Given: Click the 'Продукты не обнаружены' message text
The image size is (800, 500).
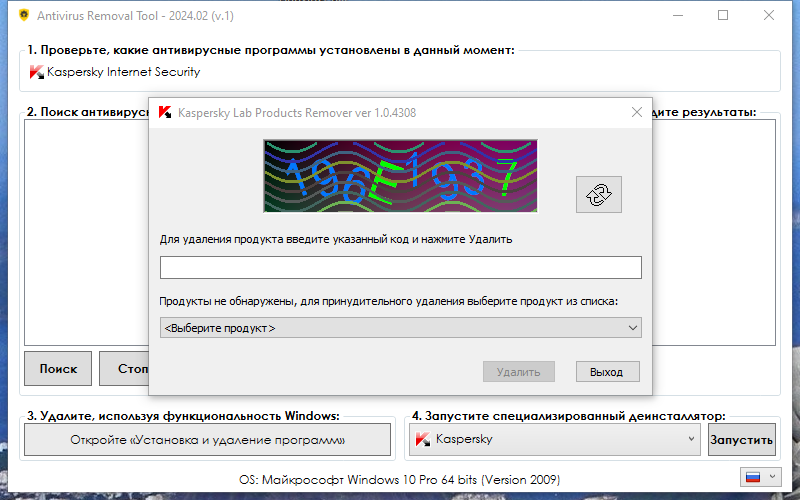Looking at the screenshot, I should click(x=388, y=301).
